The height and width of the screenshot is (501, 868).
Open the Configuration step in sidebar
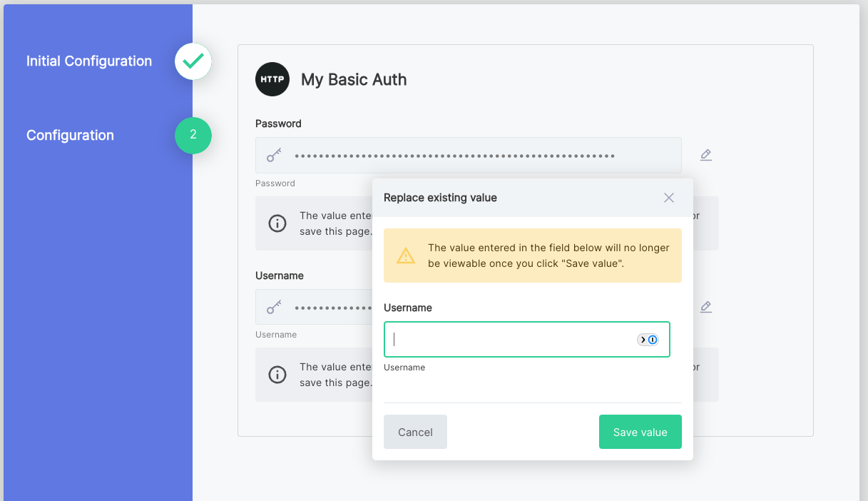click(x=70, y=136)
